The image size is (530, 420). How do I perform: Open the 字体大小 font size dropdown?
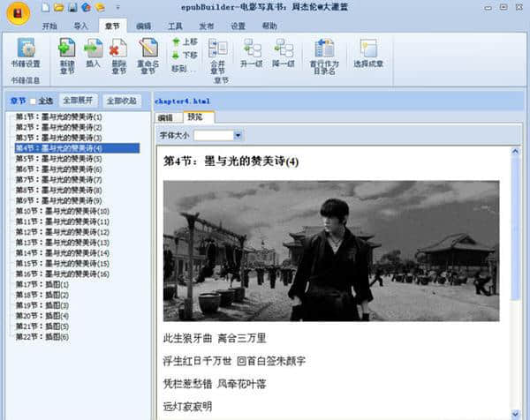[238, 135]
